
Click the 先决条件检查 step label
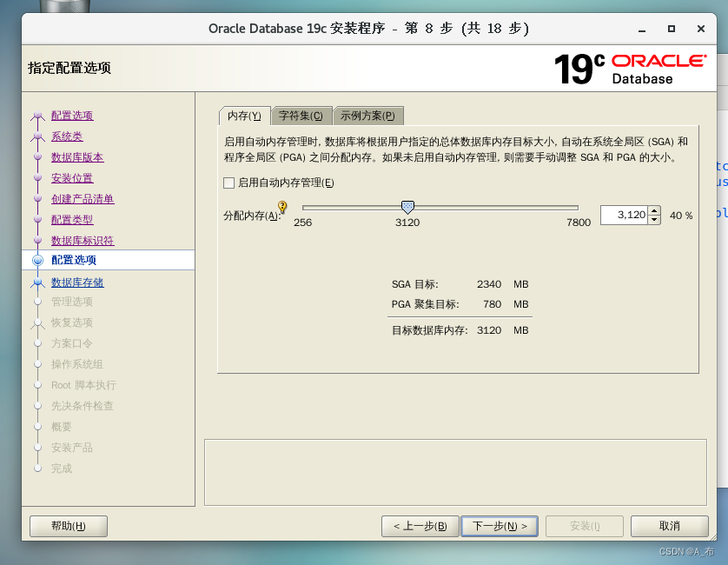[83, 406]
